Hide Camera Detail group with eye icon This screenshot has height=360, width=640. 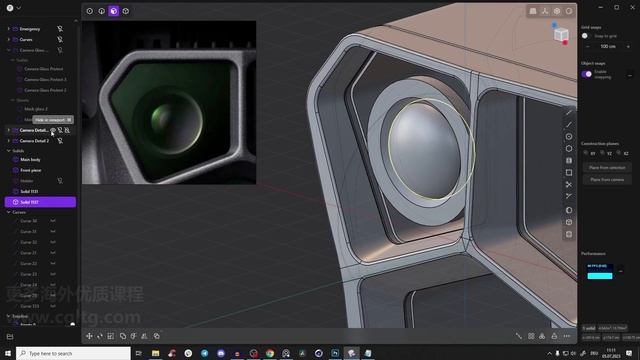(53, 130)
